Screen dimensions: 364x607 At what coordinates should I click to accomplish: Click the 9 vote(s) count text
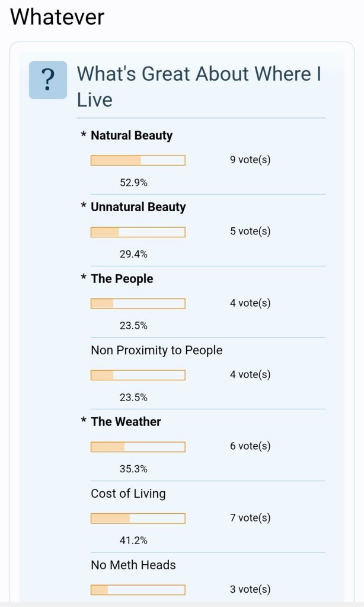(250, 160)
